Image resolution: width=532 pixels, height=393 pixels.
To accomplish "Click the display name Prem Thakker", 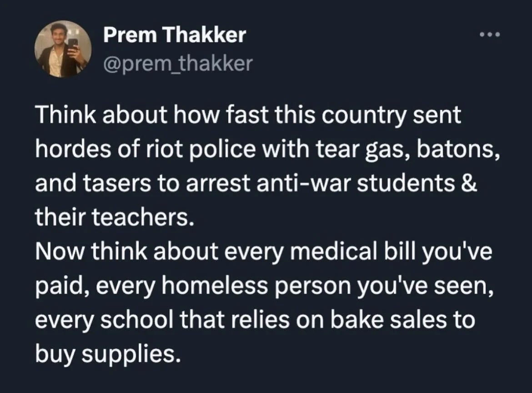I will point(175,34).
